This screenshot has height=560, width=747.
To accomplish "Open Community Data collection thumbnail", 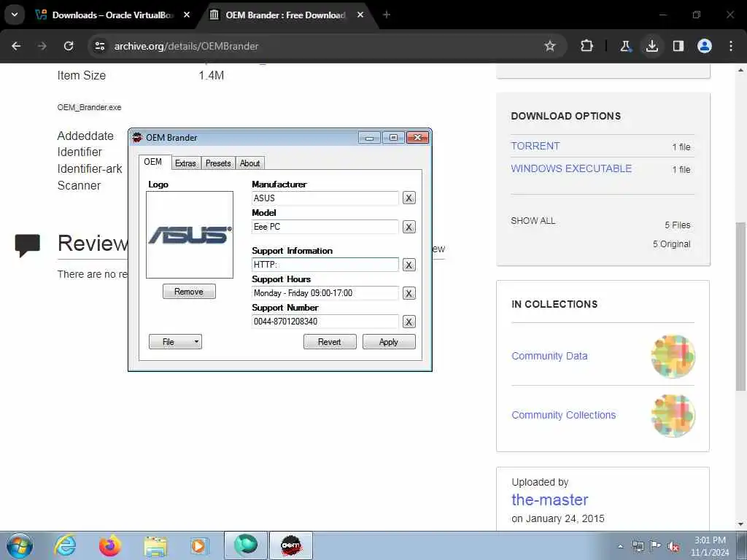I will tap(673, 356).
